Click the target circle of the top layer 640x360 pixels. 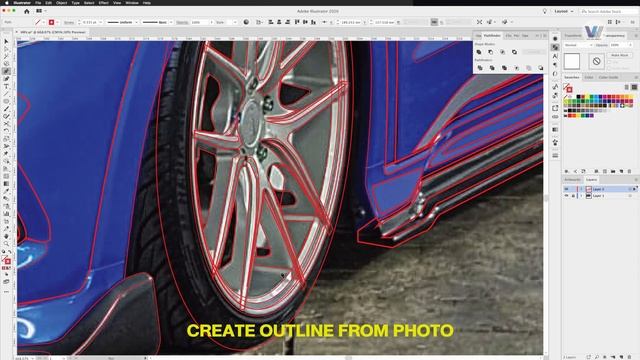click(x=630, y=189)
